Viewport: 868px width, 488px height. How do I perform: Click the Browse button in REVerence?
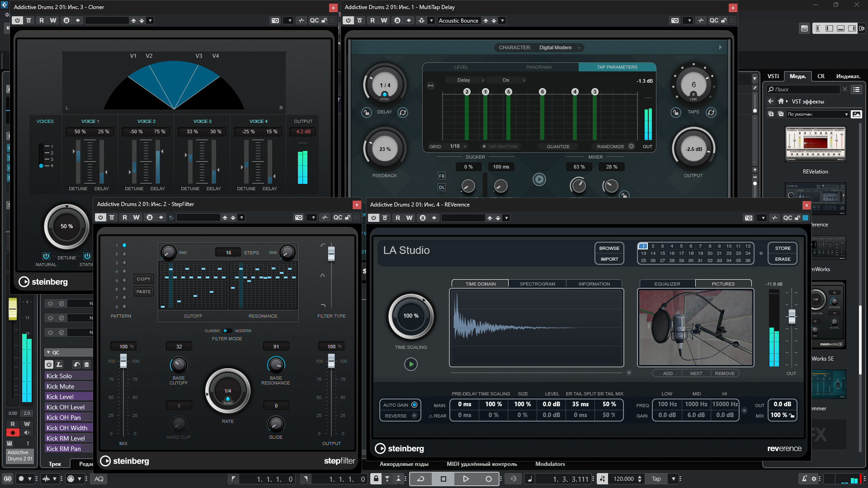pos(609,248)
